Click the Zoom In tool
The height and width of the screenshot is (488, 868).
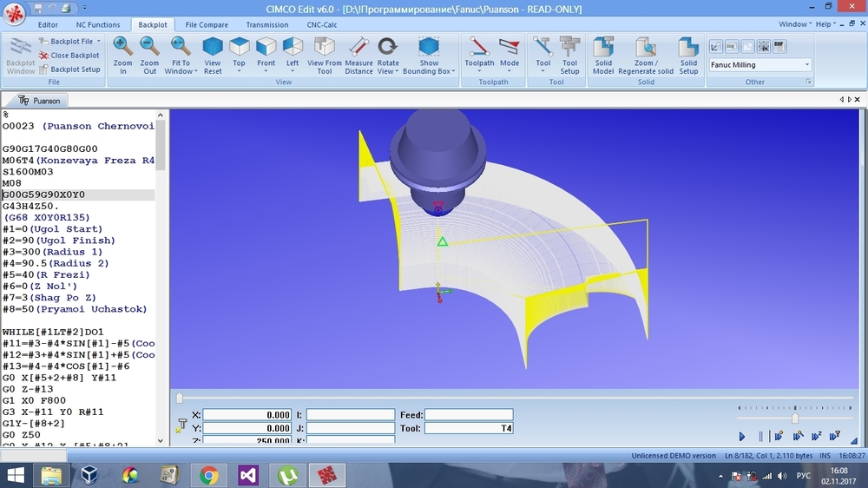click(122, 56)
